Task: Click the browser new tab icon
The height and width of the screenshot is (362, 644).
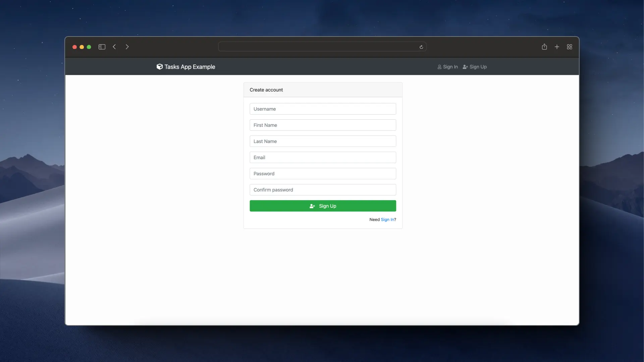Action: (x=557, y=47)
